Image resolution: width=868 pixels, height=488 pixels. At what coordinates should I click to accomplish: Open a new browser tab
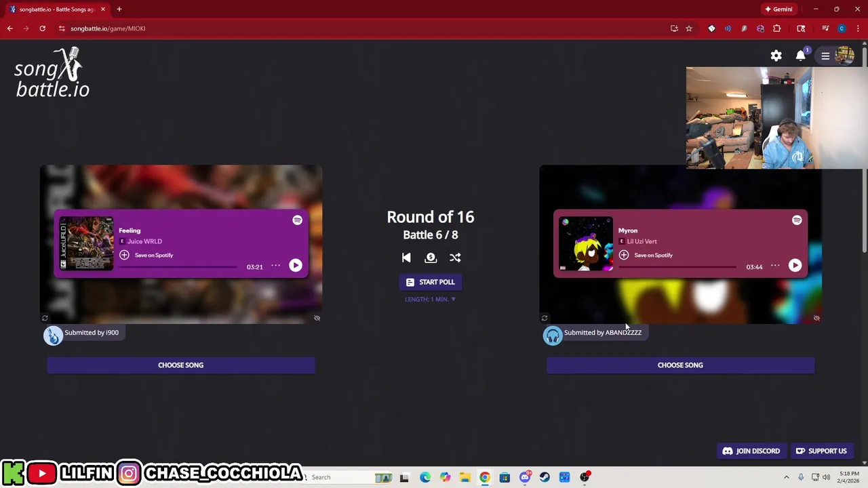(119, 9)
